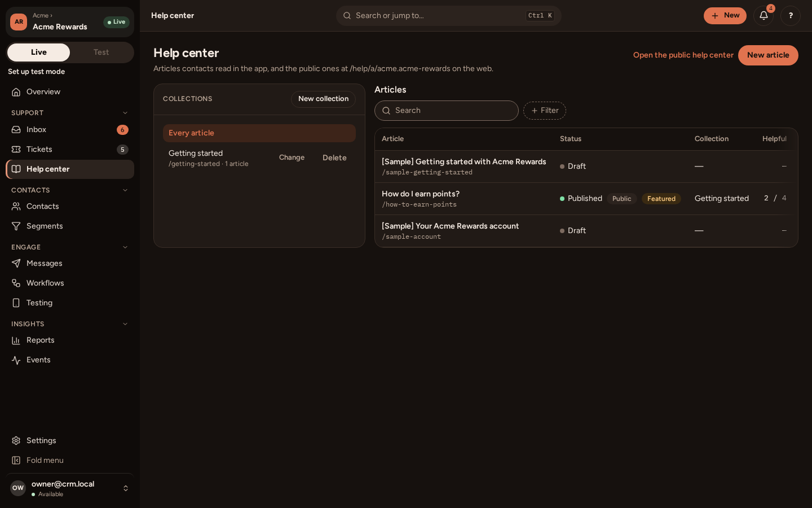This screenshot has height=508, width=812.
Task: Collapse the Support section
Action: click(125, 113)
